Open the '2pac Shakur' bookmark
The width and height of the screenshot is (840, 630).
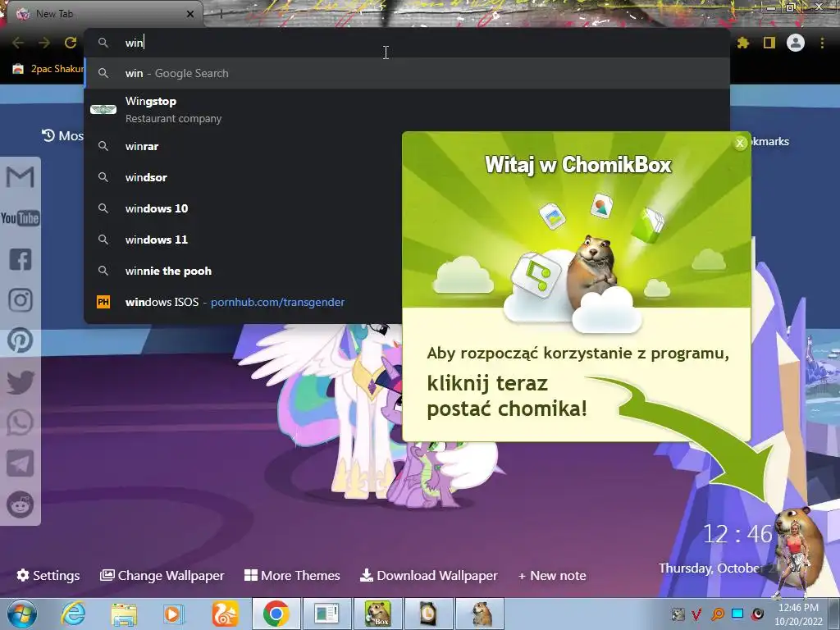48,69
